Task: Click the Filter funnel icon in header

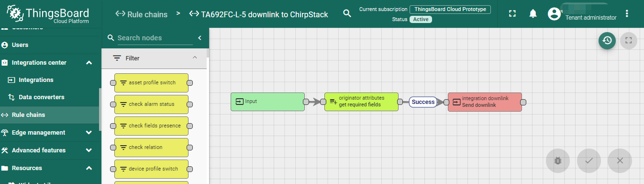Action: (117, 58)
